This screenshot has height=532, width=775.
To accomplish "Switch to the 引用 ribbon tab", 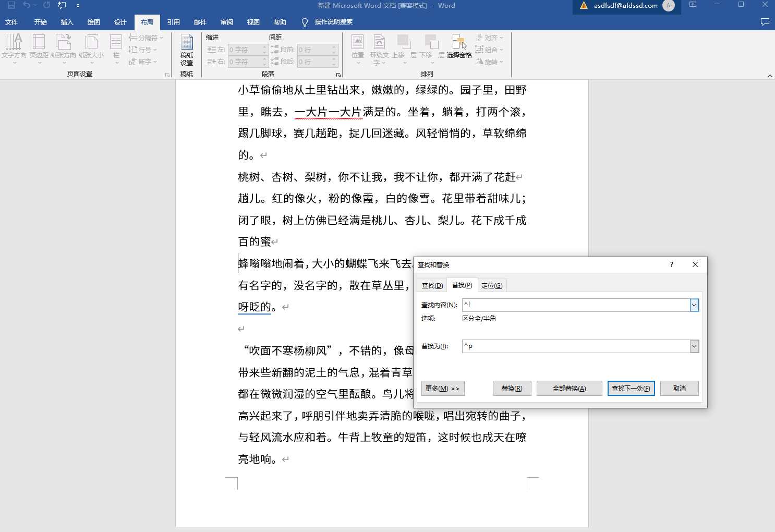I will click(x=174, y=22).
